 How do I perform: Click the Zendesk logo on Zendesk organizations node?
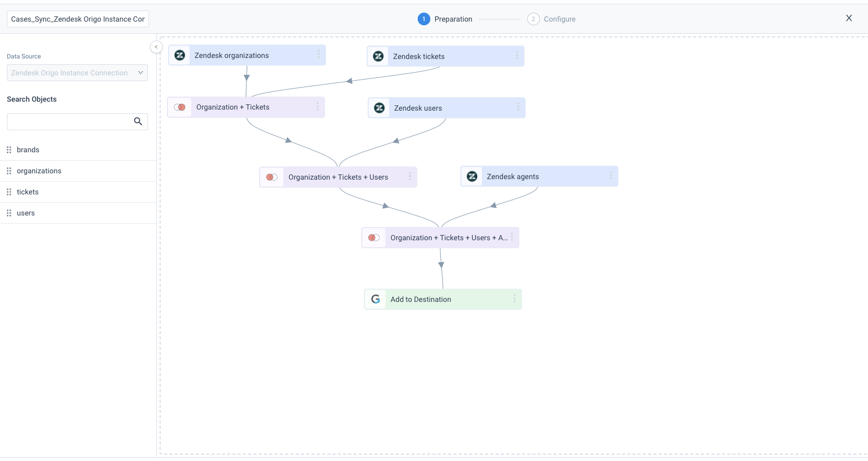pos(180,55)
